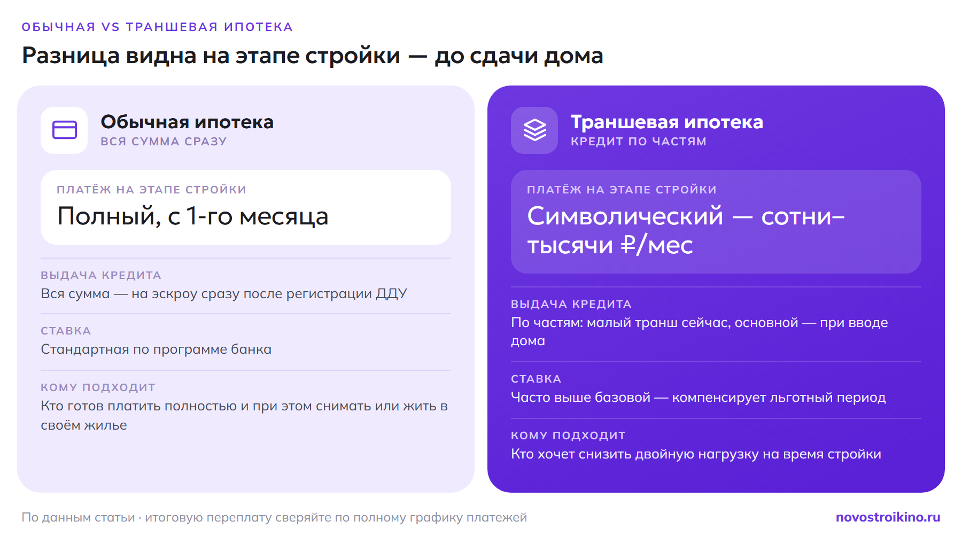Click the layers icon for Траншевая ипотека

(x=534, y=130)
